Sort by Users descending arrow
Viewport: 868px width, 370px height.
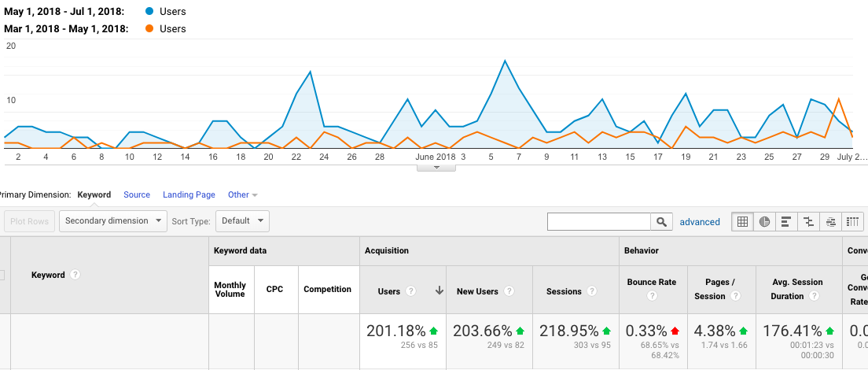[440, 290]
